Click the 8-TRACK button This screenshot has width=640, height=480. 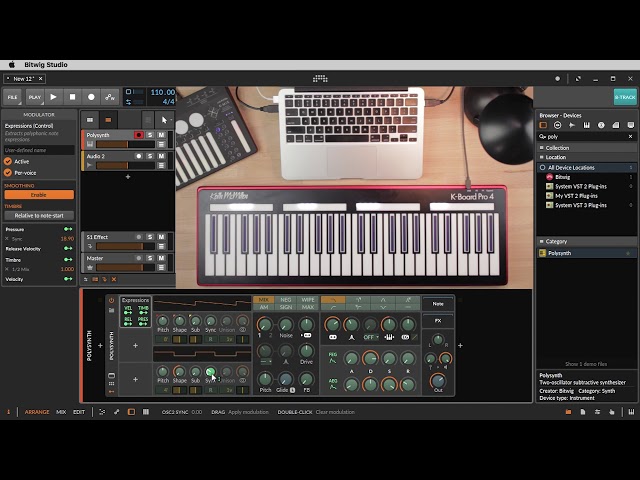tap(625, 97)
